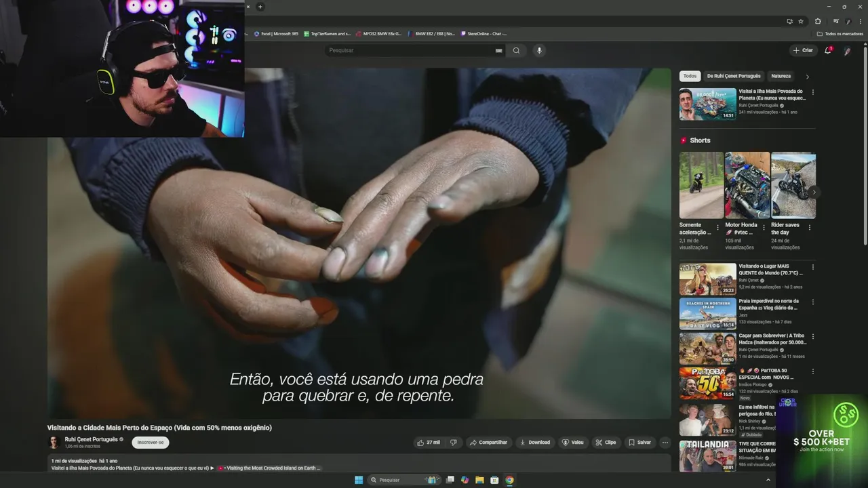Select the 'Todos' filter chip
This screenshot has height=488, width=868.
pos(690,76)
